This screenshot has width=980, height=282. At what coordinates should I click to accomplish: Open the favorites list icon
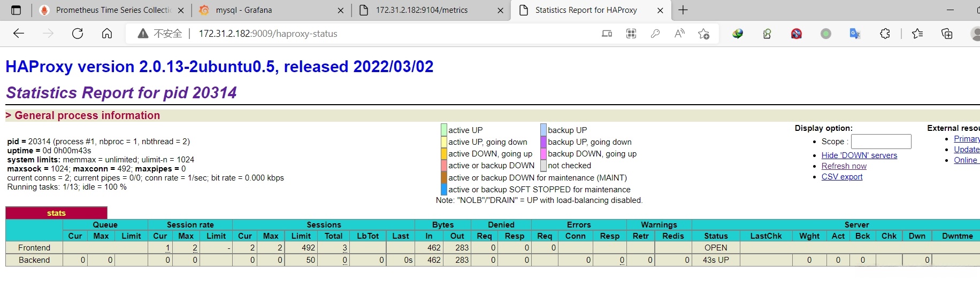917,34
